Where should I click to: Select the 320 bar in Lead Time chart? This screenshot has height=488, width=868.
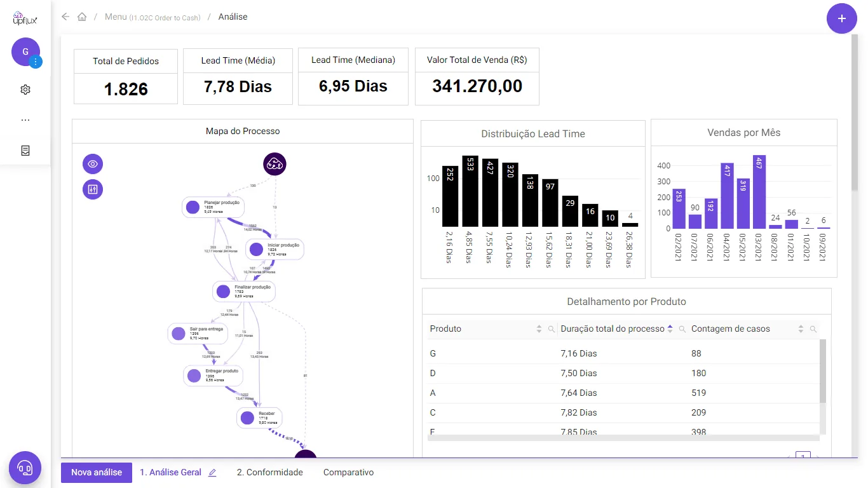pyautogui.click(x=510, y=195)
